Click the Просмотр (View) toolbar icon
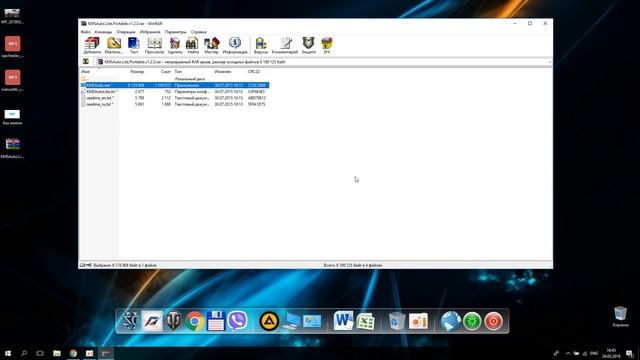The image size is (640, 360). coord(154,45)
